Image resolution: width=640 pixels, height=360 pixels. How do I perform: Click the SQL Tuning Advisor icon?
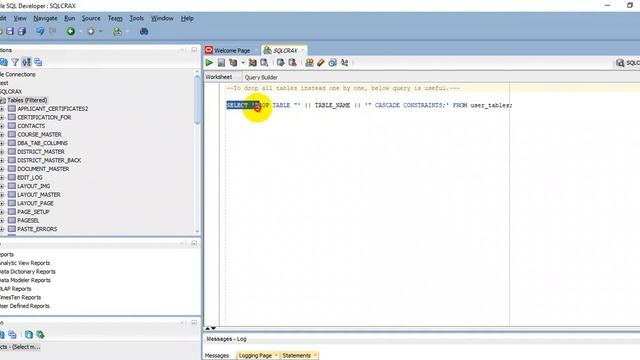click(x=264, y=62)
